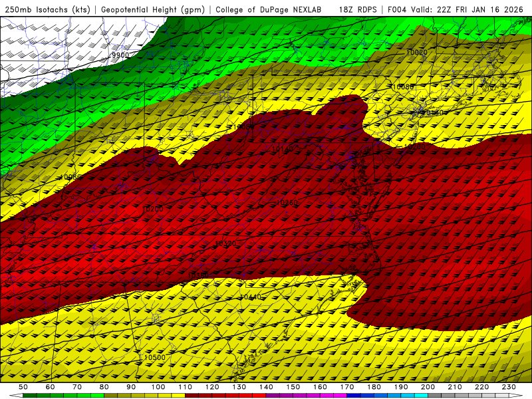Viewport: 532px width, 399px height.
Task: Click the 120 value on the color scale
Action: pyautogui.click(x=212, y=387)
